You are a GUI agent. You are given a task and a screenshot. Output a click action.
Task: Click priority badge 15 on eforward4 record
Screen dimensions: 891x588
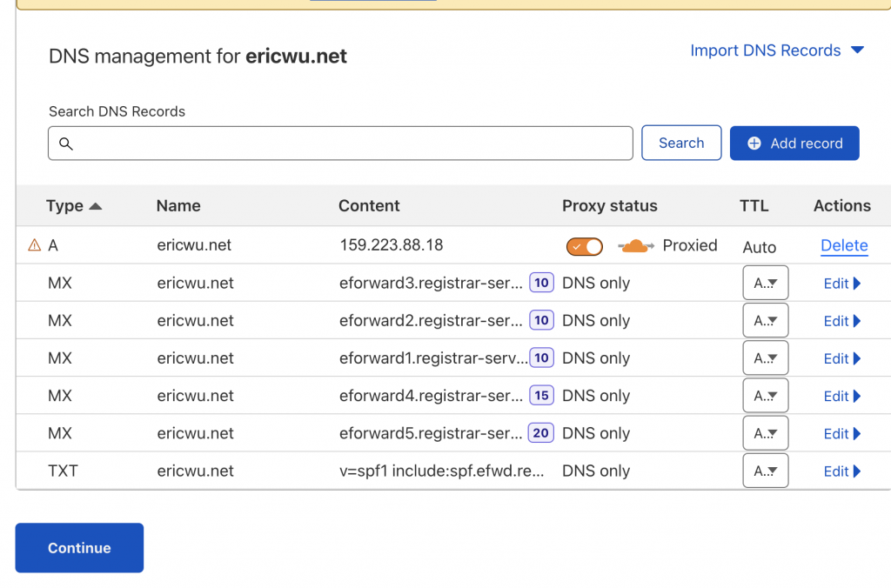pyautogui.click(x=541, y=396)
